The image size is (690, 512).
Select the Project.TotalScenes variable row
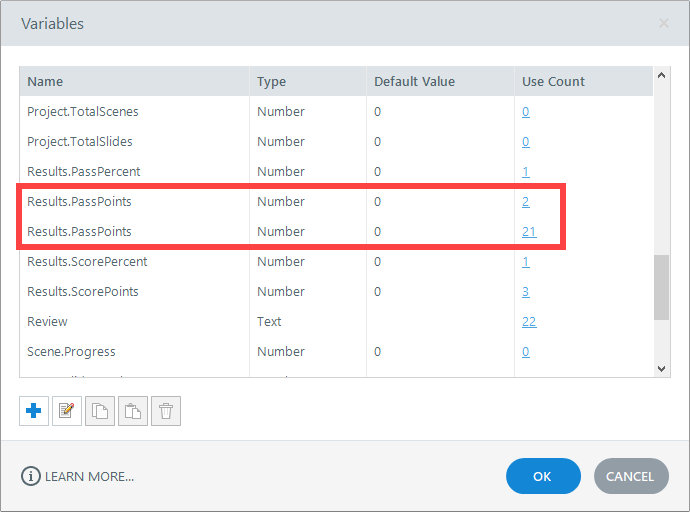pyautogui.click(x=83, y=112)
